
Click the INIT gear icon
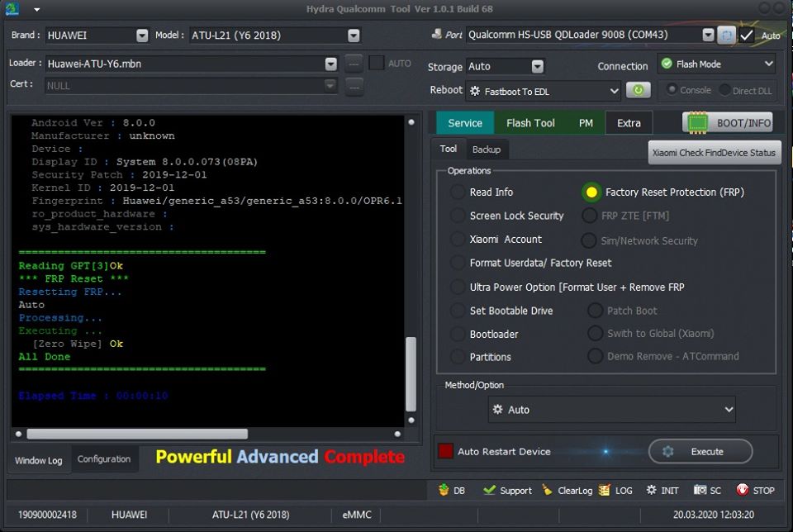pyautogui.click(x=652, y=490)
